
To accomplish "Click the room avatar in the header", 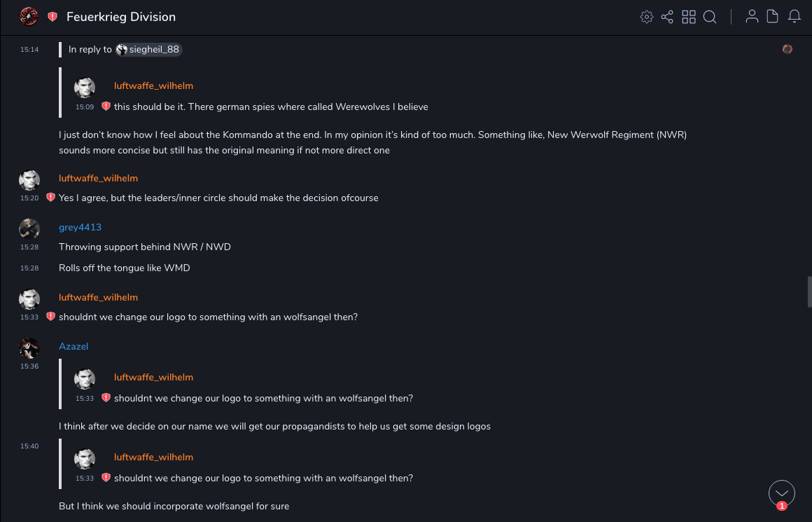I will pyautogui.click(x=29, y=17).
